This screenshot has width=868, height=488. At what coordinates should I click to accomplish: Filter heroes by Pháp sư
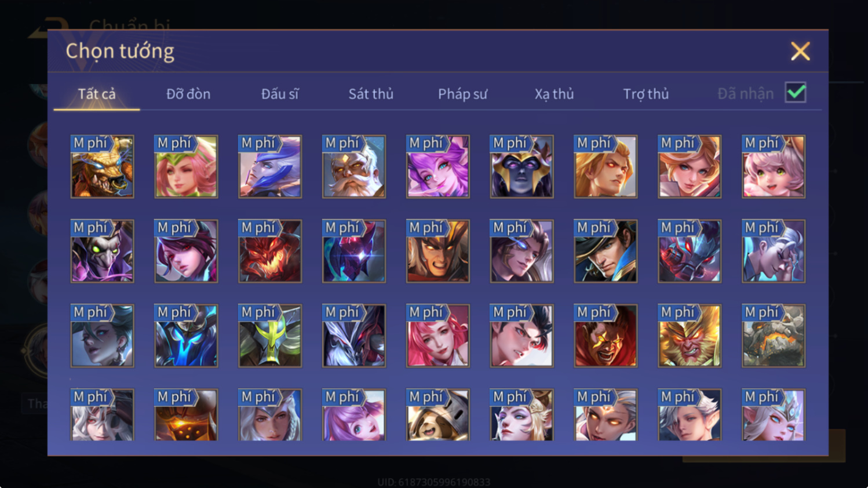tap(462, 94)
